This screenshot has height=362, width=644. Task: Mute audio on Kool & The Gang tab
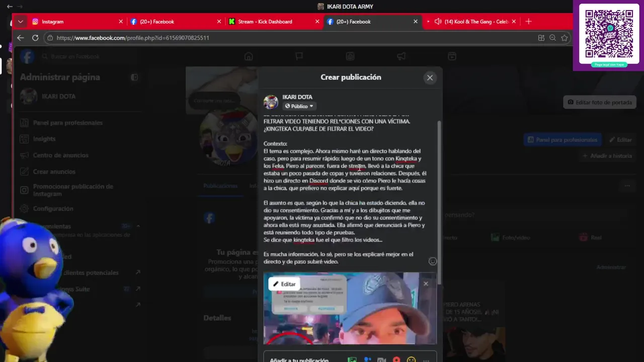point(438,22)
